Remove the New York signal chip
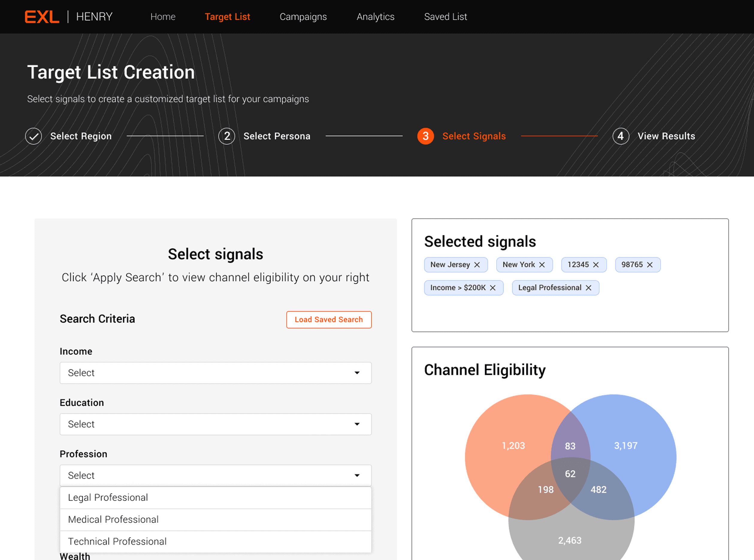 [542, 265]
